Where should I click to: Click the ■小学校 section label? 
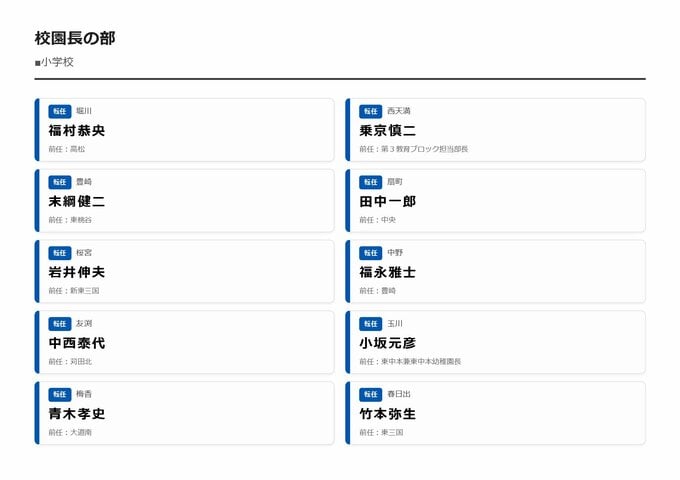pyautogui.click(x=54, y=62)
